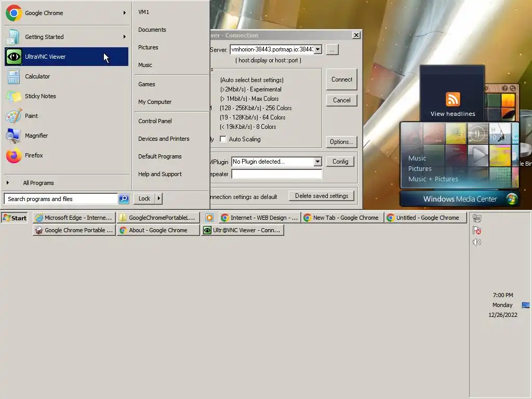Close the VNC Viewer Connection dialog
This screenshot has width=532, height=399.
[x=356, y=35]
